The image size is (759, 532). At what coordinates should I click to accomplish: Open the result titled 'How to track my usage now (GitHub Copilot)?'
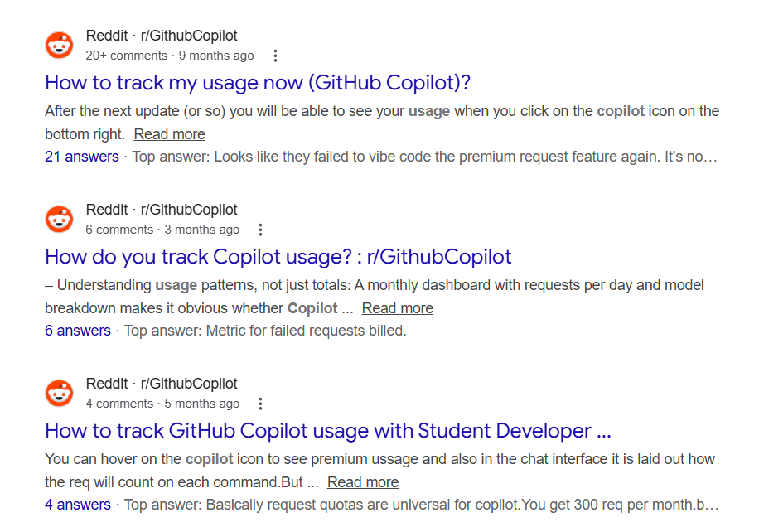coord(257,83)
